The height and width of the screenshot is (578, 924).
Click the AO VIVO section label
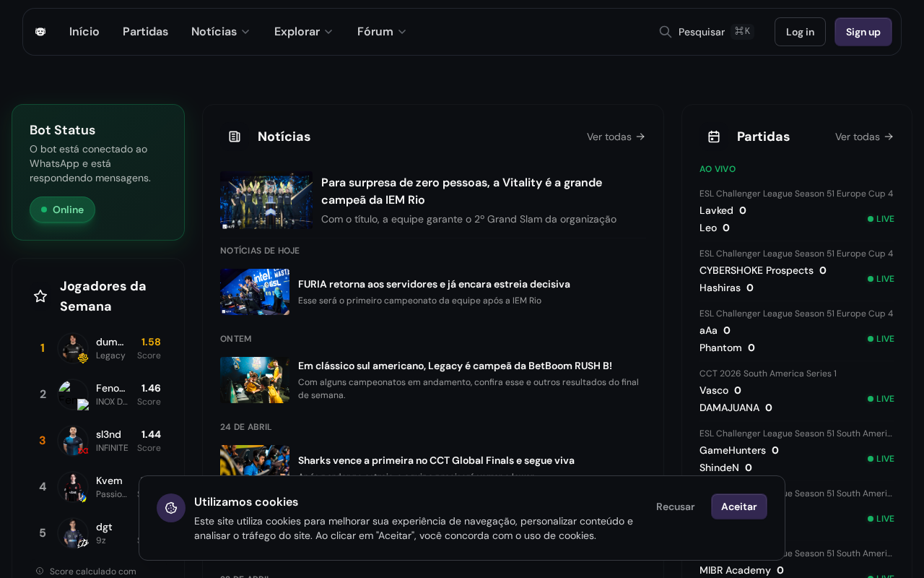point(718,169)
